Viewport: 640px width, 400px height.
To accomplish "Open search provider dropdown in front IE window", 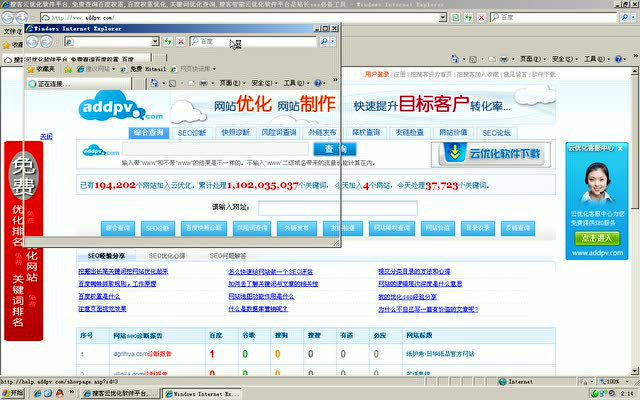I will pos(333,41).
